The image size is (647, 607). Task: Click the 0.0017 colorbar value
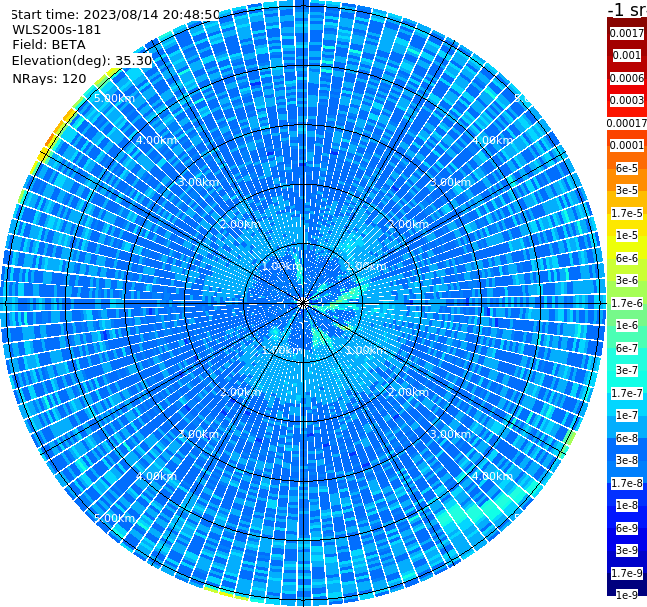click(x=626, y=33)
